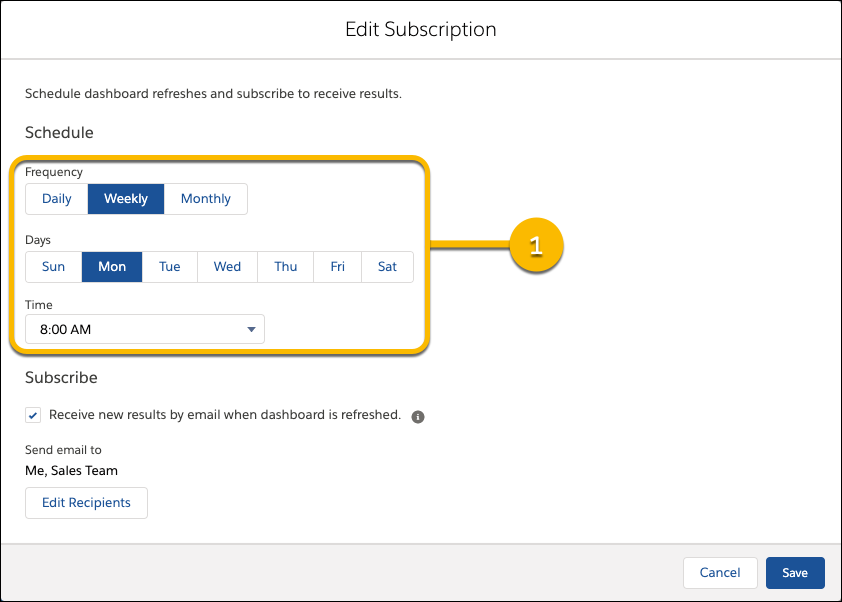
Task: Uncheck receive new results by email
Action: pos(34,415)
